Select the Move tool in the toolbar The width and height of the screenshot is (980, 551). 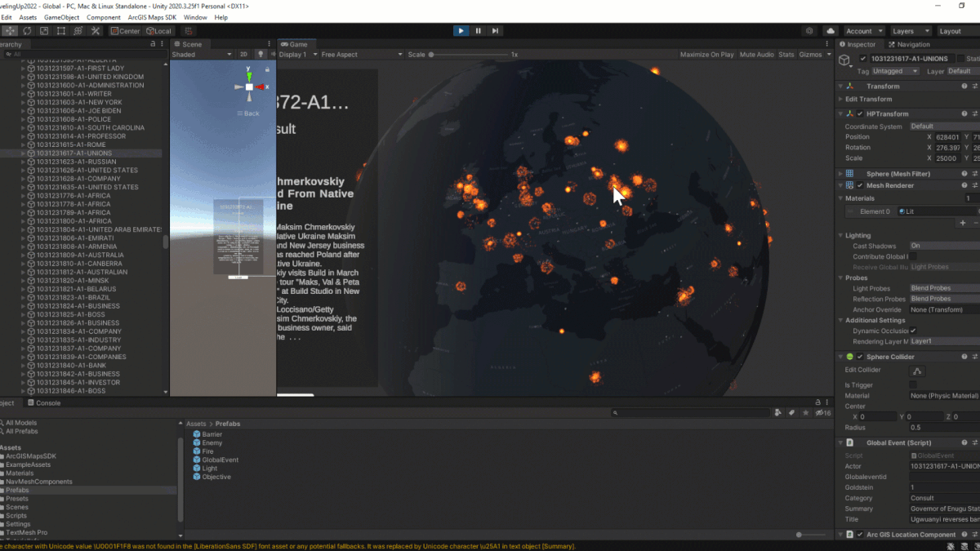pyautogui.click(x=10, y=31)
